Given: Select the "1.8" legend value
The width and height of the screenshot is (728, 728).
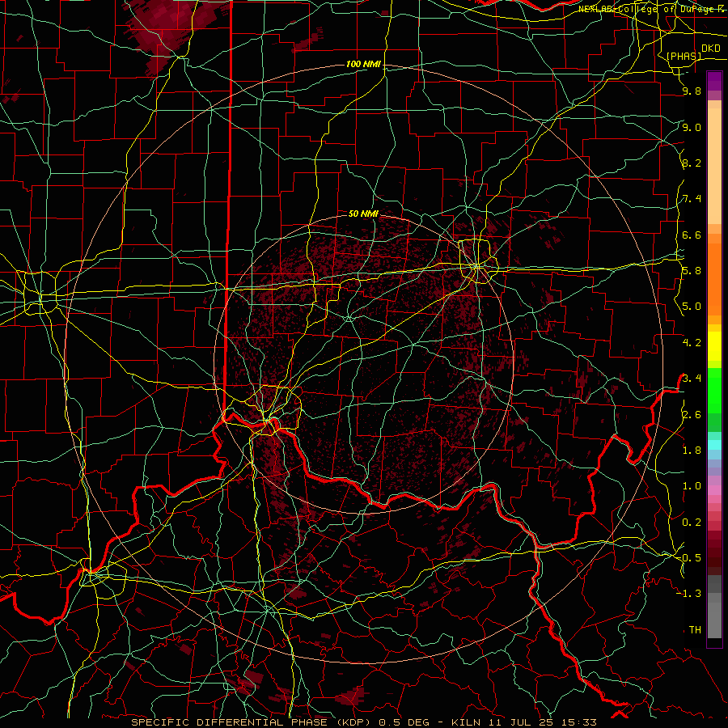Looking at the screenshot, I should [x=692, y=451].
